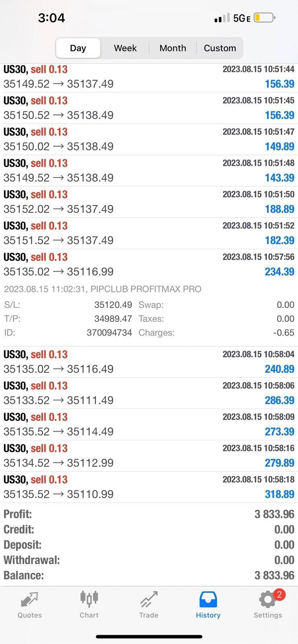
Task: Expand the US30 trade with 318.89 profit
Action: coord(149,487)
